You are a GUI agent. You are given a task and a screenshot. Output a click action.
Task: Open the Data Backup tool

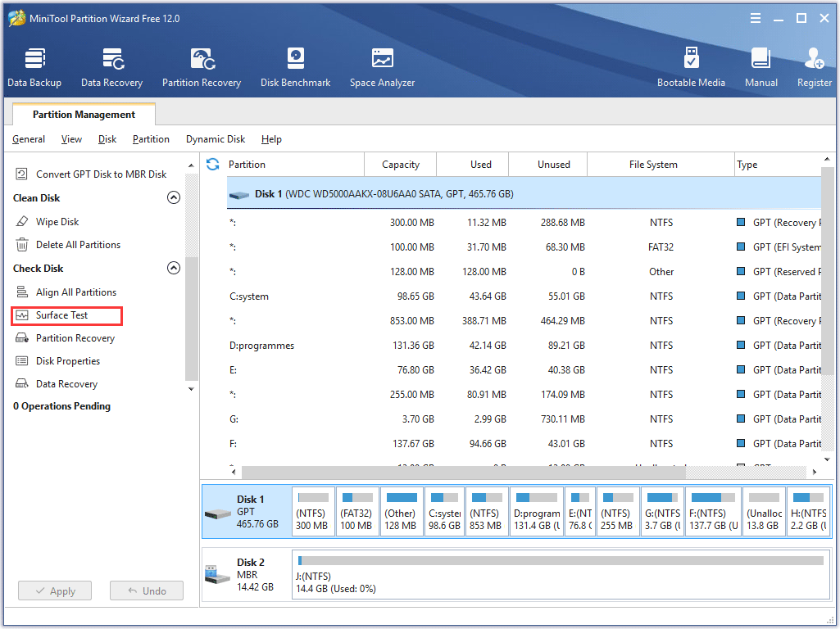coord(34,67)
